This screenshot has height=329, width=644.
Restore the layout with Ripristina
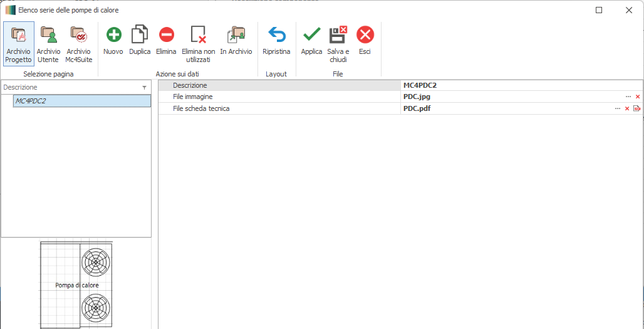tap(276, 41)
